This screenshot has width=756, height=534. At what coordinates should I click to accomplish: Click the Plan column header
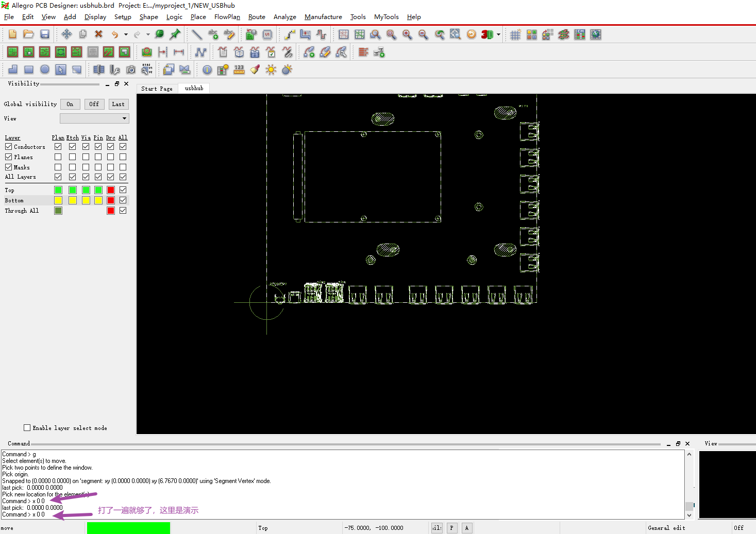point(58,137)
